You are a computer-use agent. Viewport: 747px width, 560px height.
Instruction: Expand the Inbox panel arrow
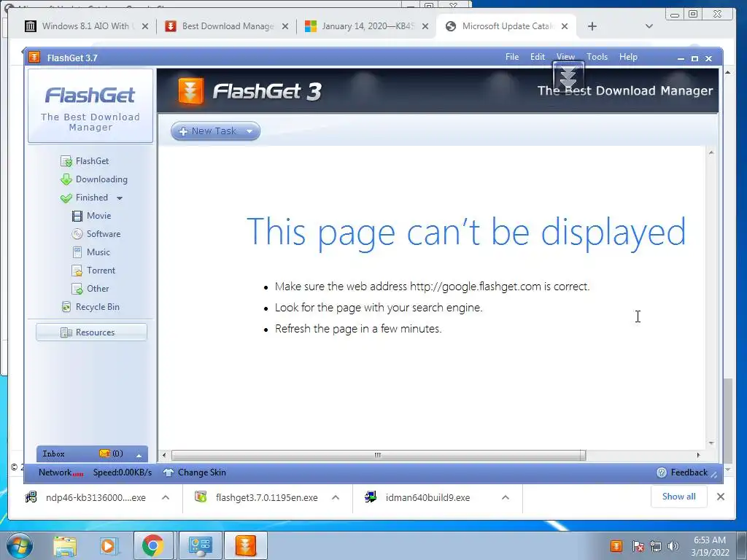(x=139, y=455)
